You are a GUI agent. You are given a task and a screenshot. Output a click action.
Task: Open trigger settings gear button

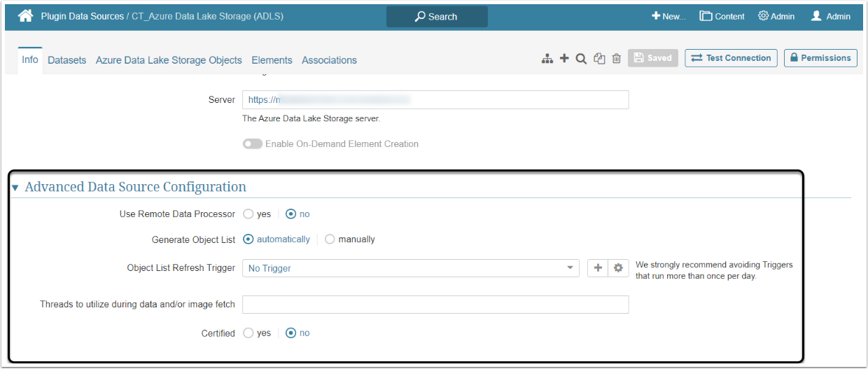(x=618, y=268)
